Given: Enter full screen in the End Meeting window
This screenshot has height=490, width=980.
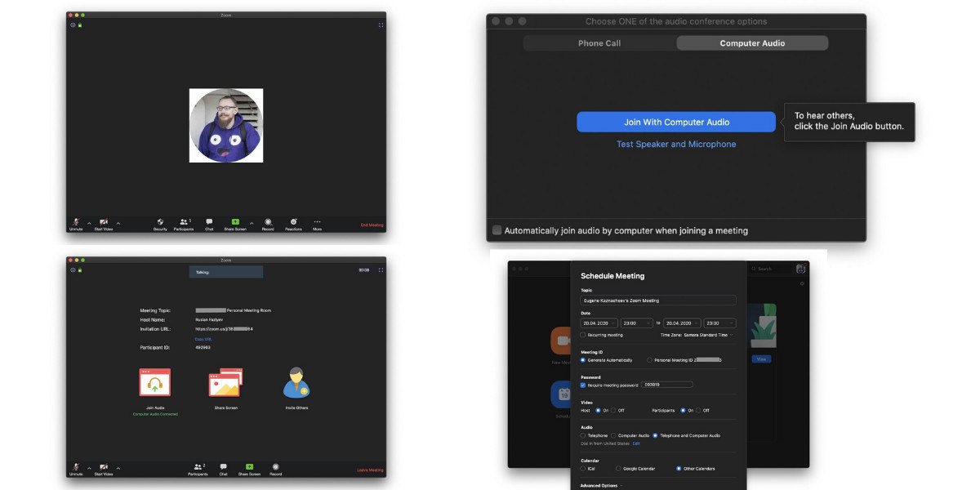Looking at the screenshot, I should tap(381, 25).
